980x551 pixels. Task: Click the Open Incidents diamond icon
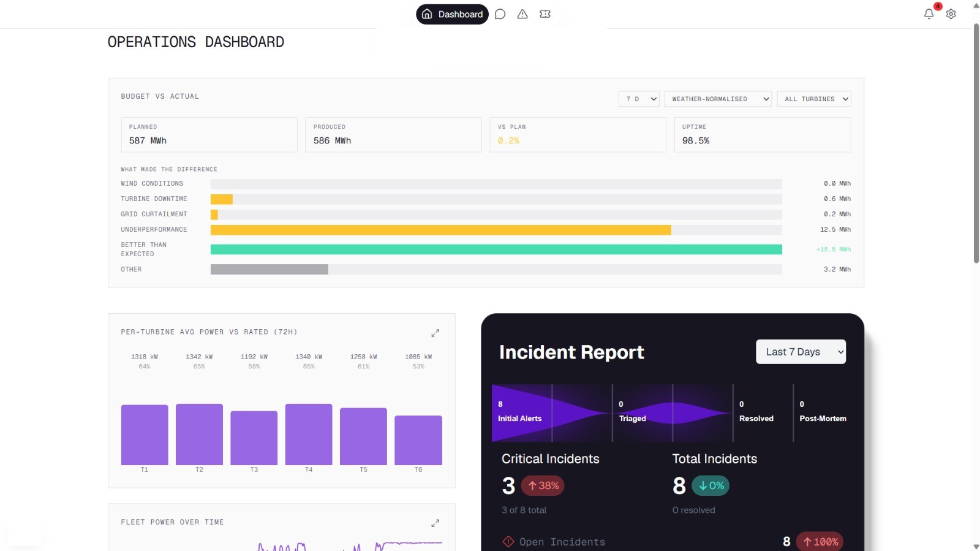[x=508, y=542]
